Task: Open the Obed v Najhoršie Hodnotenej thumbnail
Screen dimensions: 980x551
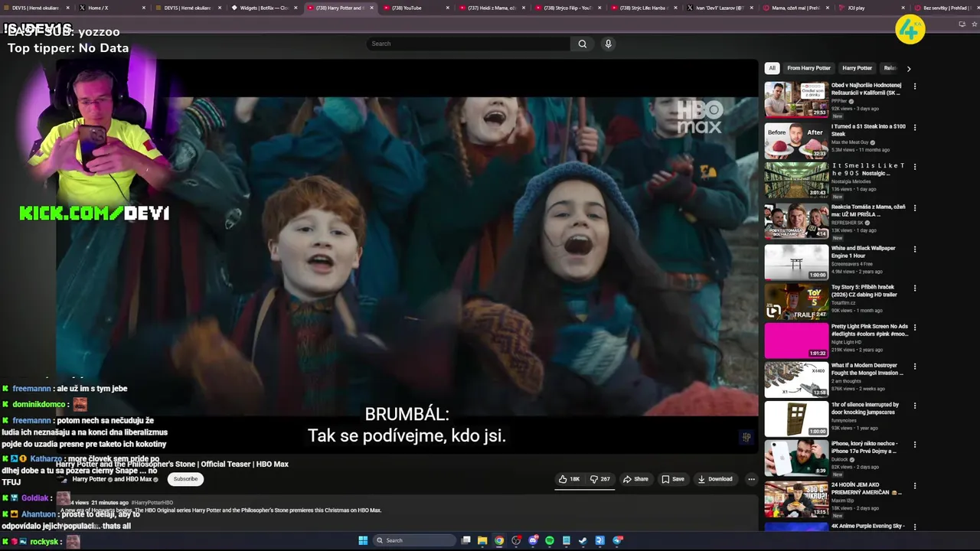Action: tap(796, 99)
